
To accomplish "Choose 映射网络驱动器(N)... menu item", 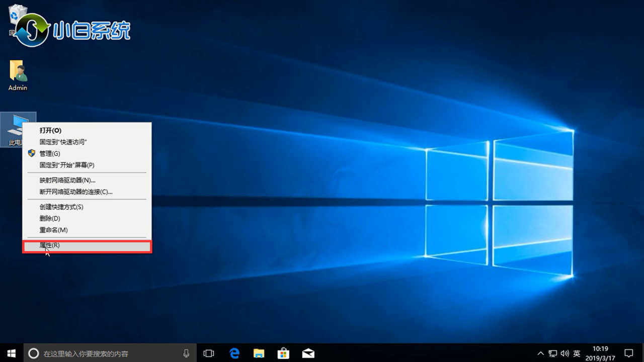I will 87,180.
